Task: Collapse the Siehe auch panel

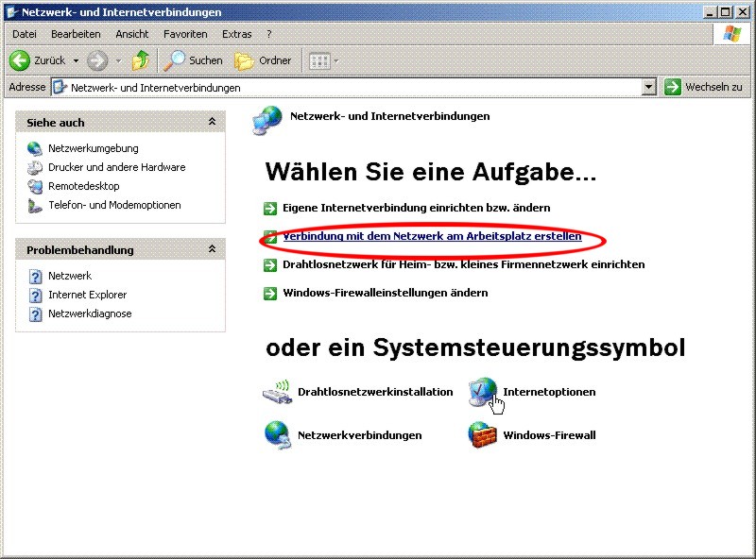Action: pos(212,122)
